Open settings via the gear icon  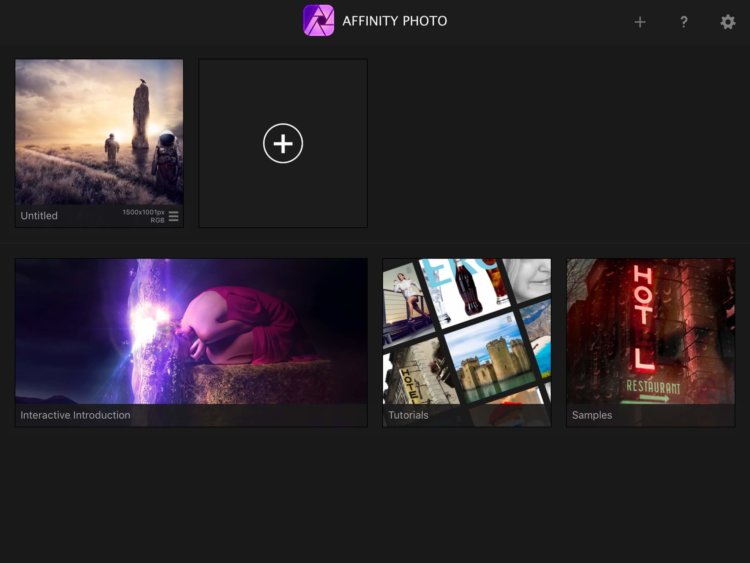point(728,22)
